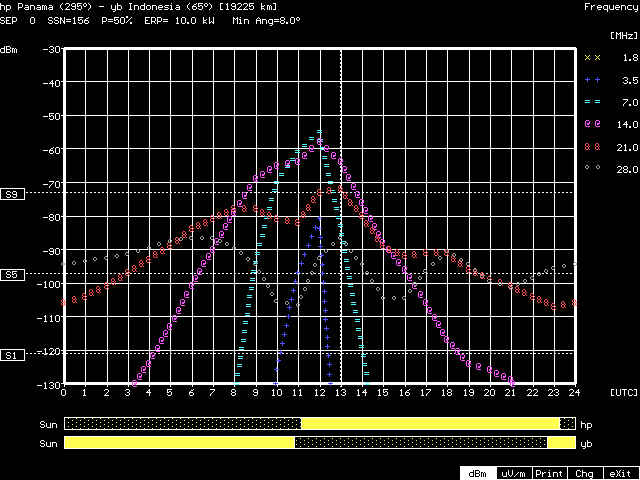
Task: Click the 13 UTC hour label on axis
Action: coord(341,393)
